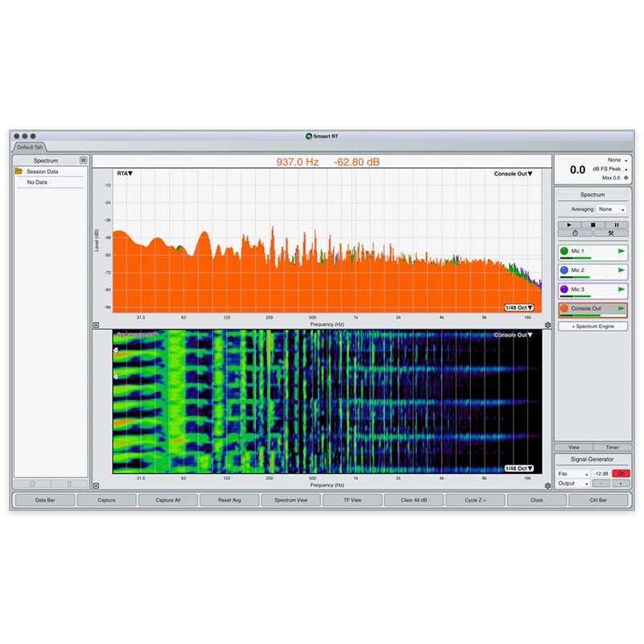Expand the RTA graph type dropdown
The image size is (644, 644).
tap(125, 173)
